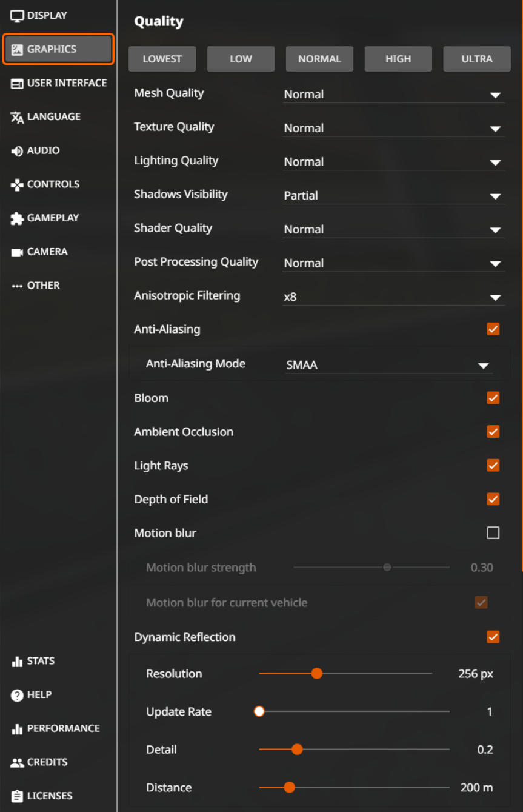Image resolution: width=523 pixels, height=812 pixels.
Task: Select the User Interface sidebar icon
Action: pos(17,84)
